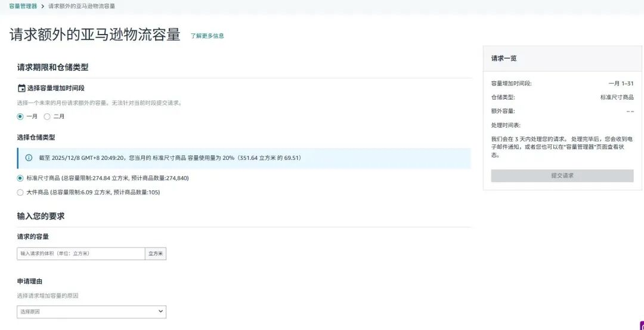Go to 容量管理器 in the breadcrumb

pos(23,6)
